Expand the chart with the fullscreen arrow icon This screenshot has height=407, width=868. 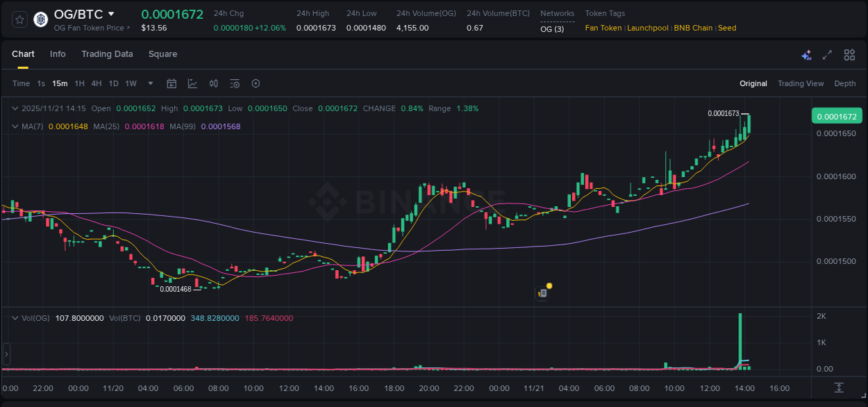click(827, 55)
